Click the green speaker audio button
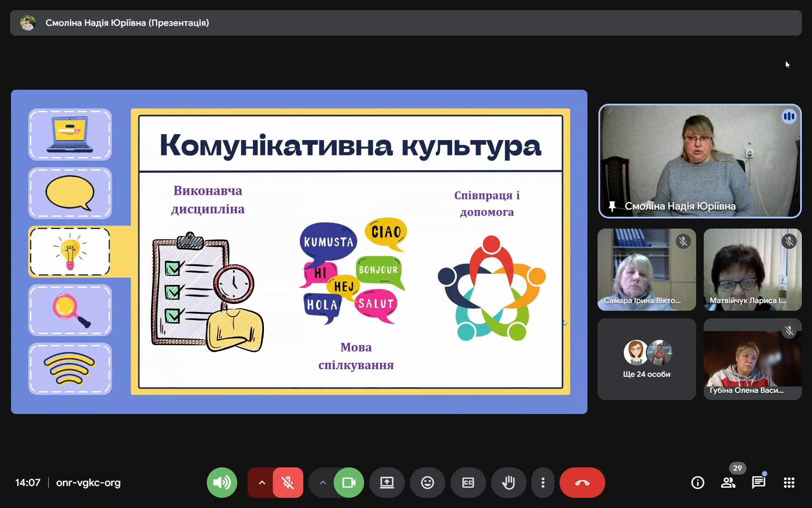Screen dimensions: 812x508 tap(222, 483)
